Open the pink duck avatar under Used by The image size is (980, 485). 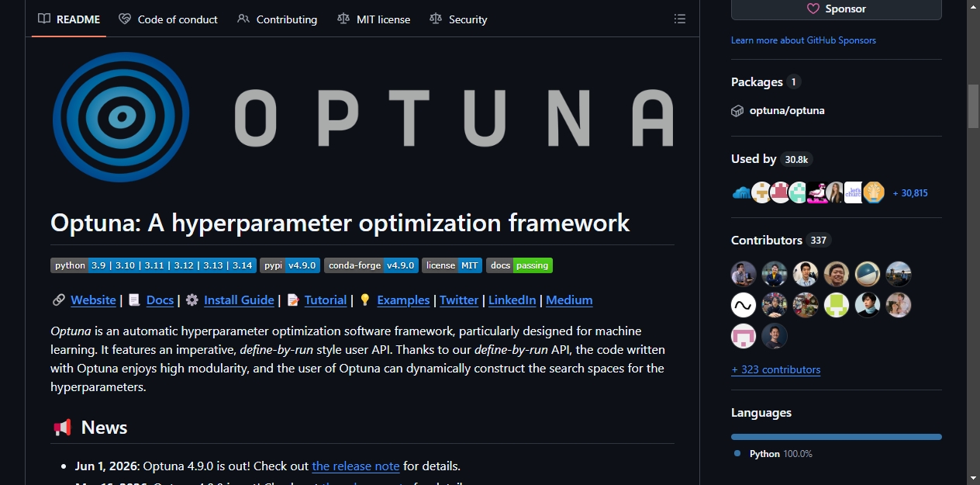click(x=816, y=192)
